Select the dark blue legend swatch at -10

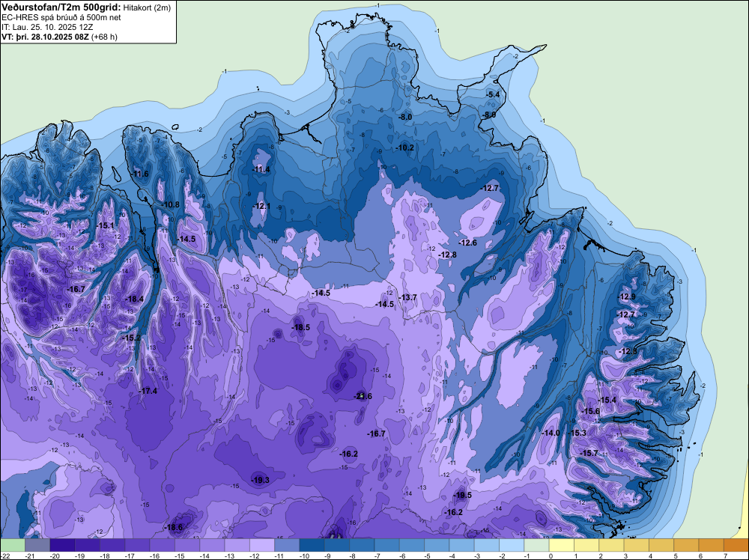312,545
